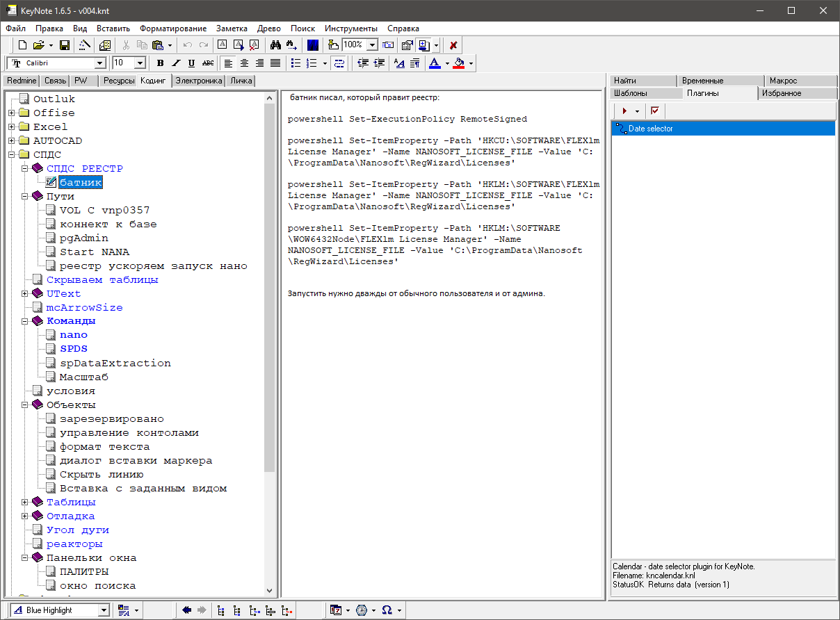Click the increase indent icon
This screenshot has height=620, width=840.
pos(379,63)
